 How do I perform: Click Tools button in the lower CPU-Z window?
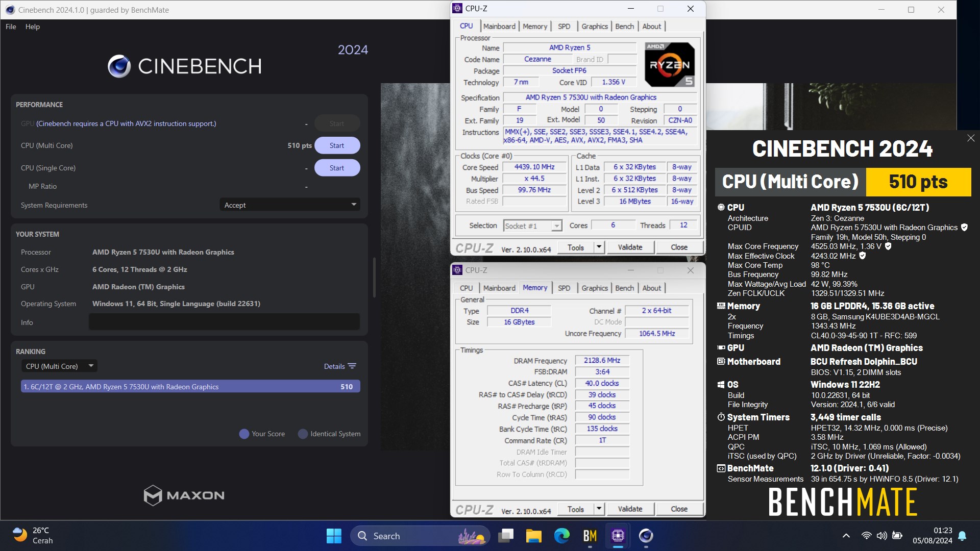pyautogui.click(x=575, y=509)
